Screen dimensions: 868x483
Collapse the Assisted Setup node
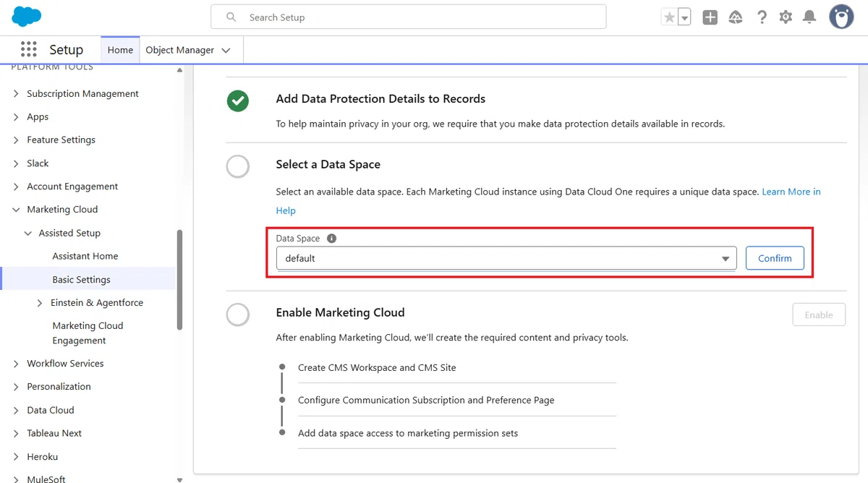28,233
